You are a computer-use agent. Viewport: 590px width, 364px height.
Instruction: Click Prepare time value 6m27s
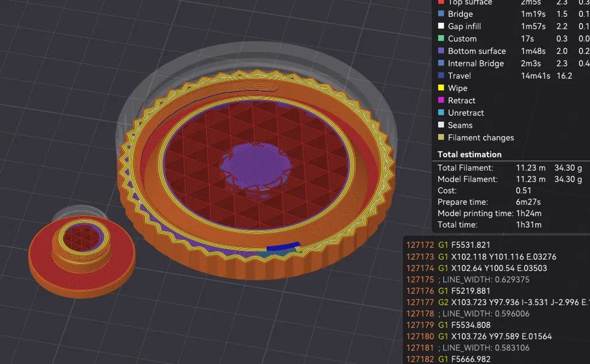(528, 202)
